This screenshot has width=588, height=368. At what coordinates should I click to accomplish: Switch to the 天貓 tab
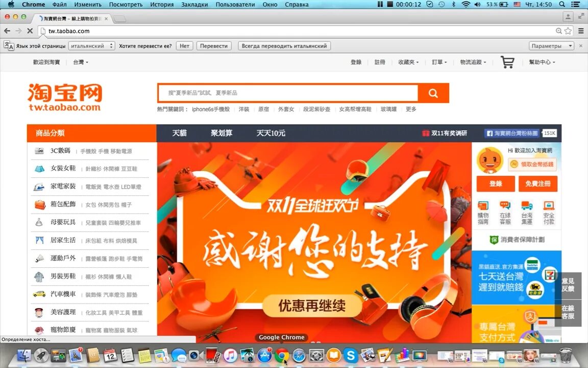tap(179, 133)
